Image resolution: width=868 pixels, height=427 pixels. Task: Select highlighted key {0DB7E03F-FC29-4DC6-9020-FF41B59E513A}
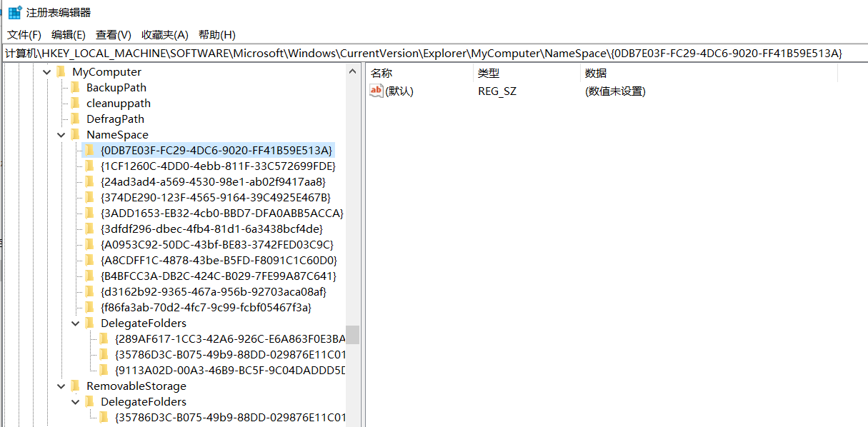pos(216,151)
